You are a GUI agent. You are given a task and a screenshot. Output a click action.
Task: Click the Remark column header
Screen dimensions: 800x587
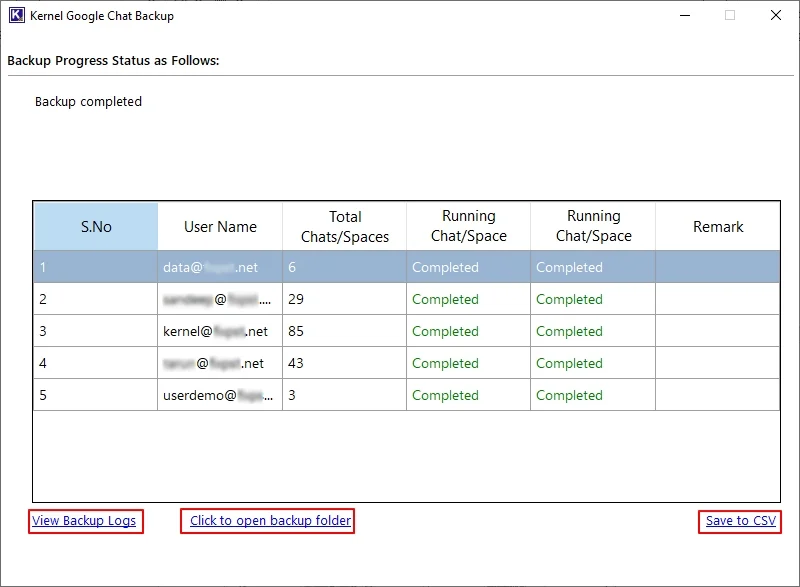[x=718, y=227]
